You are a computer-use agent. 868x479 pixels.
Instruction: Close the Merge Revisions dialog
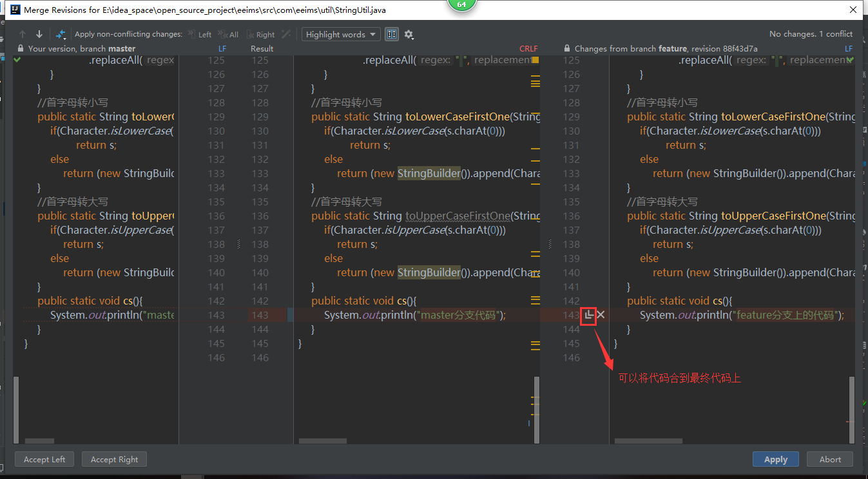point(853,10)
